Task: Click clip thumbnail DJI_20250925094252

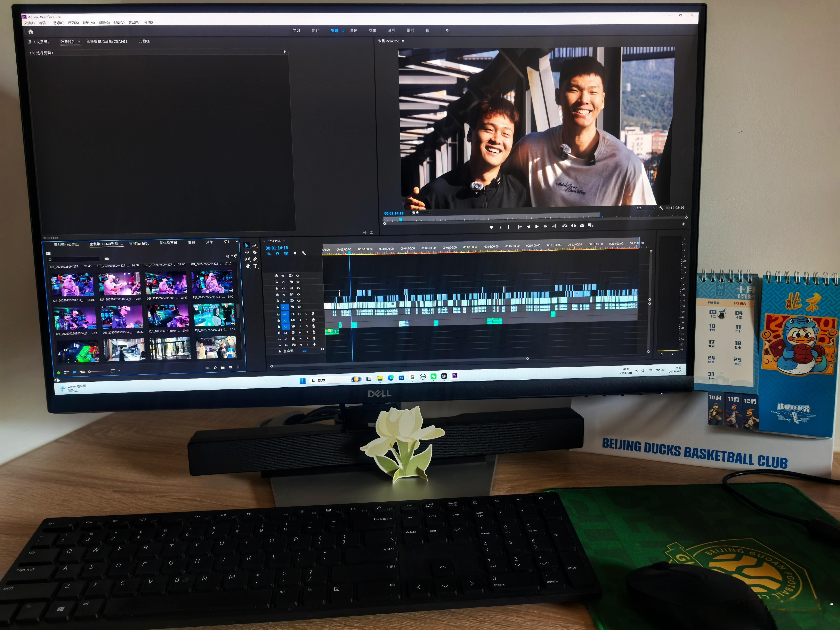Action: (72, 284)
